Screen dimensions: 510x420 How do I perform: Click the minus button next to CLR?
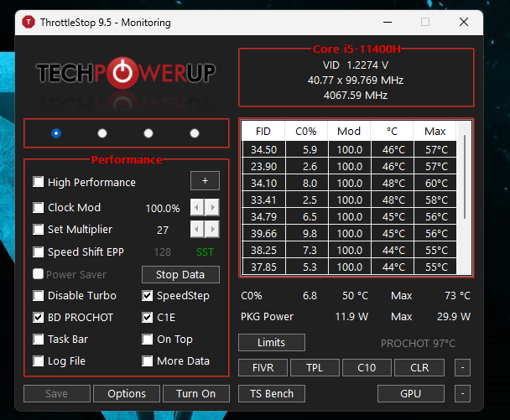pos(462,368)
